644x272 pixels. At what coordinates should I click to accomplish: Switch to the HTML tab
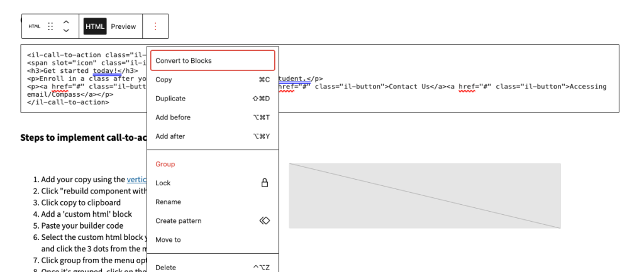[x=95, y=26]
